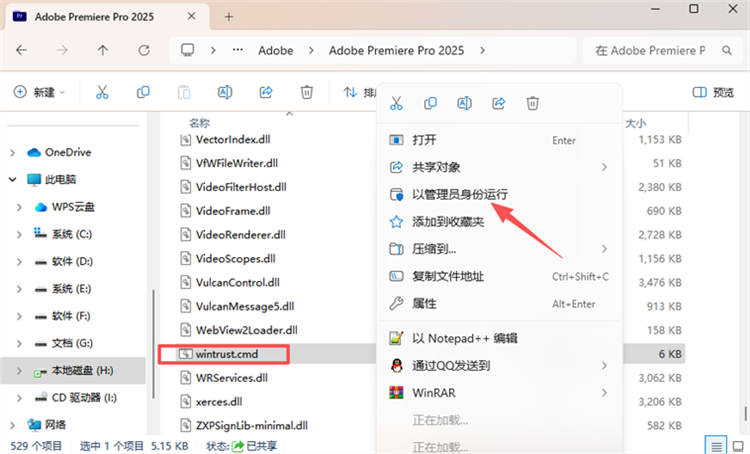Viewport: 750px width, 454px height.
Task: Click the Forward navigation arrow
Action: point(62,50)
